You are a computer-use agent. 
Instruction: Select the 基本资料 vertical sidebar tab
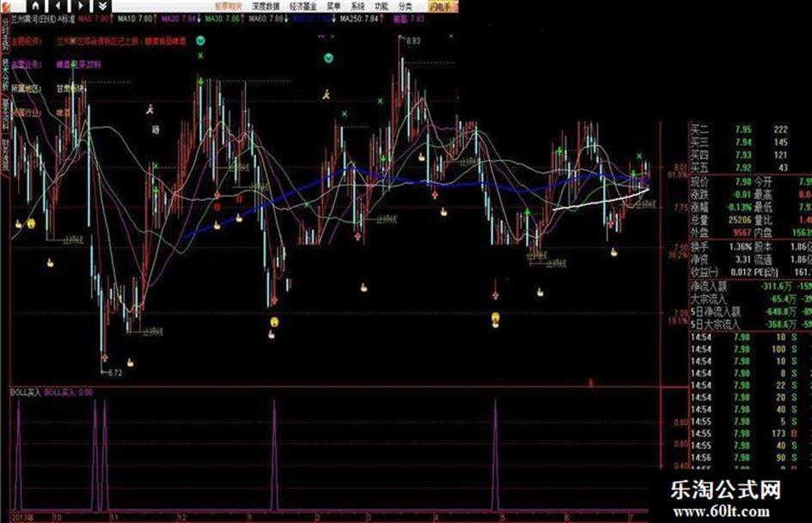click(5, 113)
